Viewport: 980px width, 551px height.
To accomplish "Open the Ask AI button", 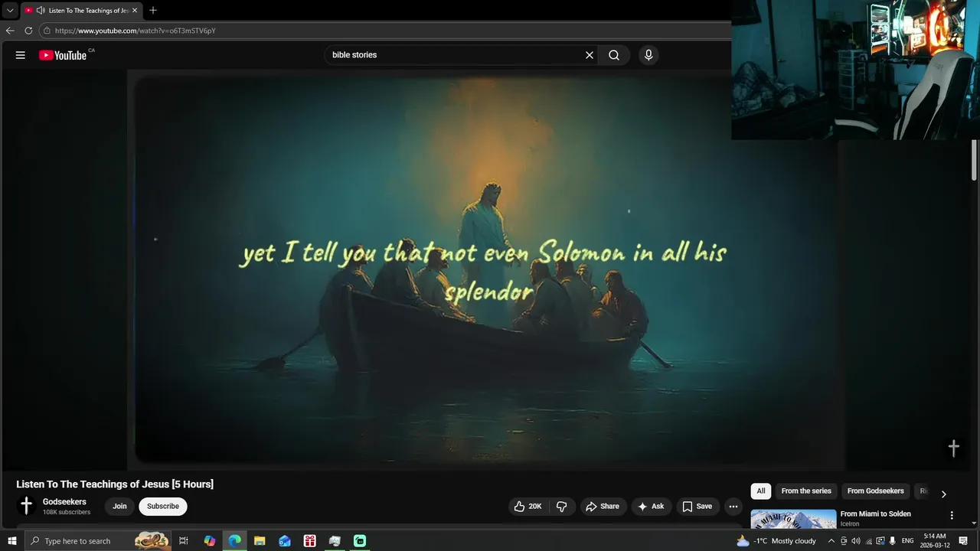I will click(651, 507).
